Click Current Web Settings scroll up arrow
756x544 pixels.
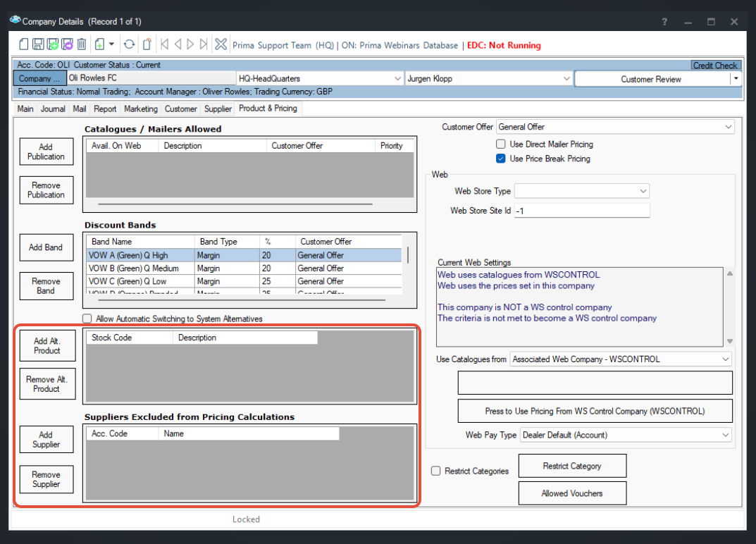tap(730, 273)
